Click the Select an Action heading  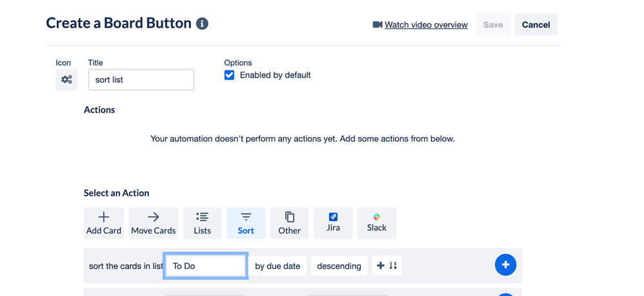(x=116, y=193)
